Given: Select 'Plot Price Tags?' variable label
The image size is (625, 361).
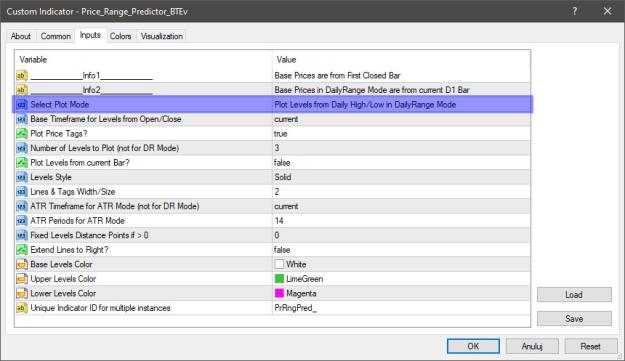Looking at the screenshot, I should tap(59, 133).
